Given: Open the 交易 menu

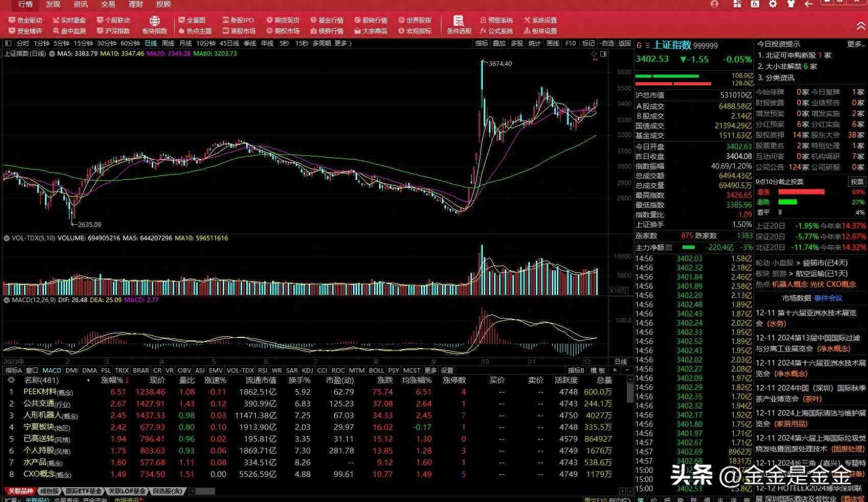Looking at the screenshot, I should point(108,4).
